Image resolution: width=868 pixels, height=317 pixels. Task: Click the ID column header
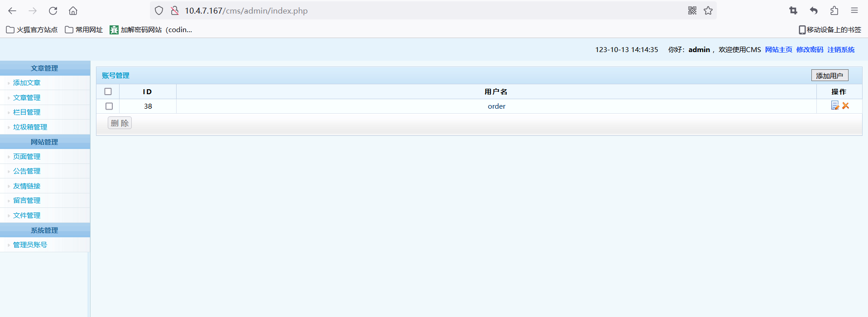click(147, 91)
